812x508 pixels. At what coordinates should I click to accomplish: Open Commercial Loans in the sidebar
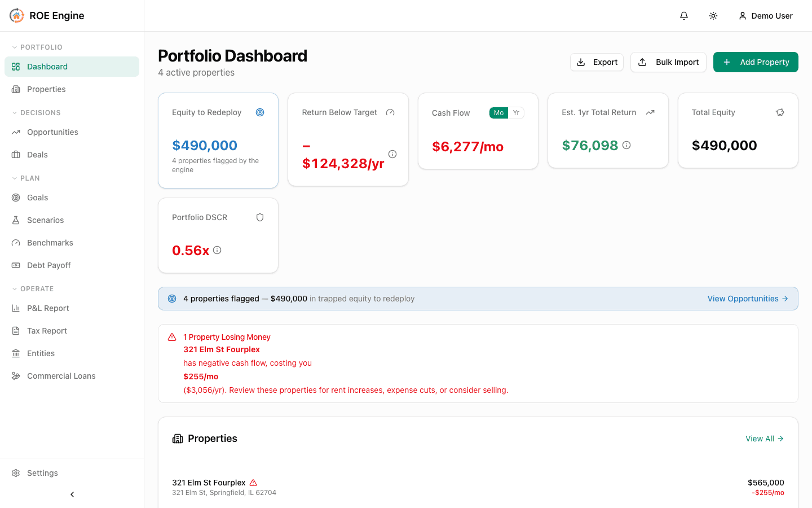(72, 376)
